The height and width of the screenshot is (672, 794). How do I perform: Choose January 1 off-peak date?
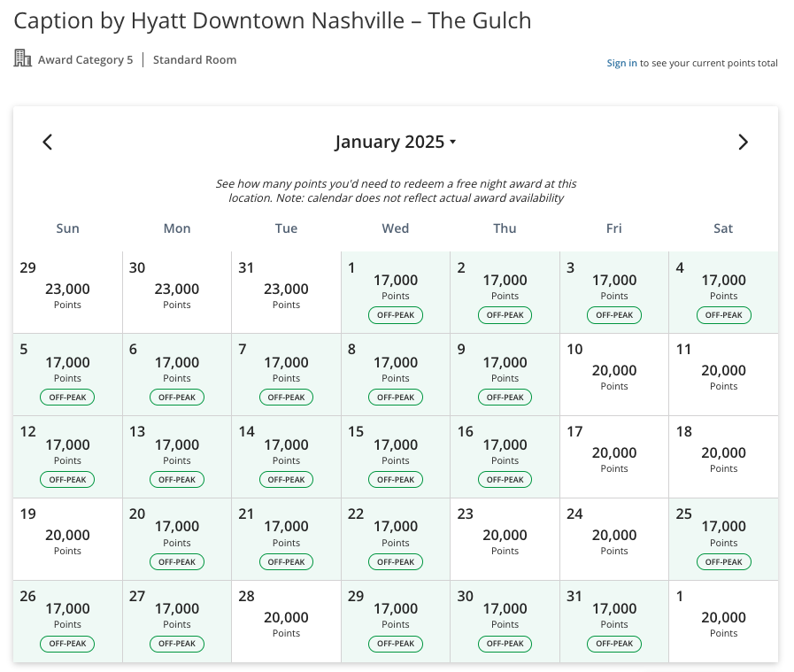396,293
